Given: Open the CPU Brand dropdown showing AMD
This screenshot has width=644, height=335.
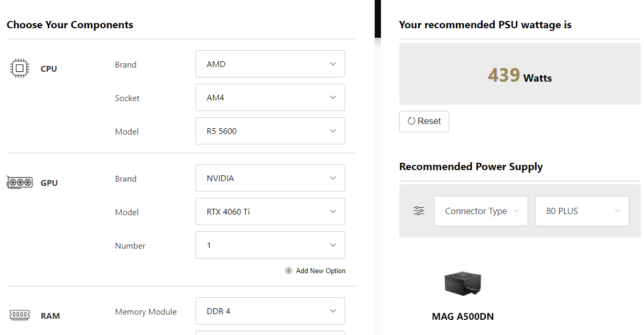Looking at the screenshot, I should [x=270, y=64].
